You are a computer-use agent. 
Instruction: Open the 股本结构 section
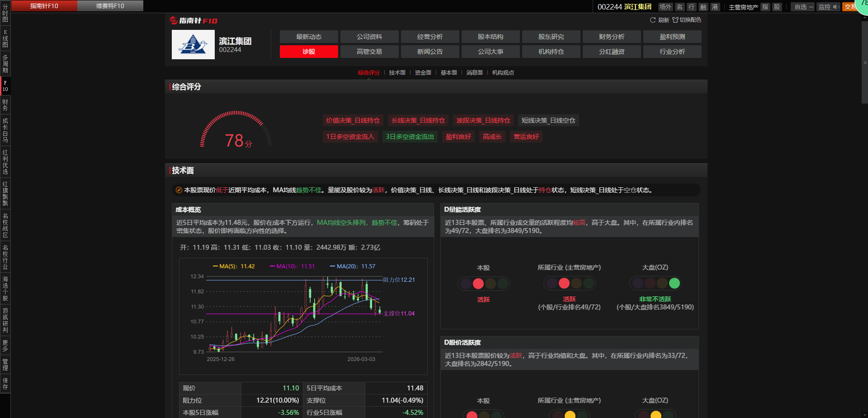point(491,37)
